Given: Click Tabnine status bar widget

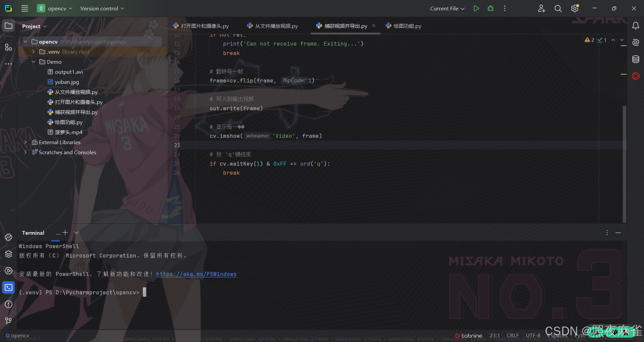Looking at the screenshot, I should pyautogui.click(x=468, y=336).
